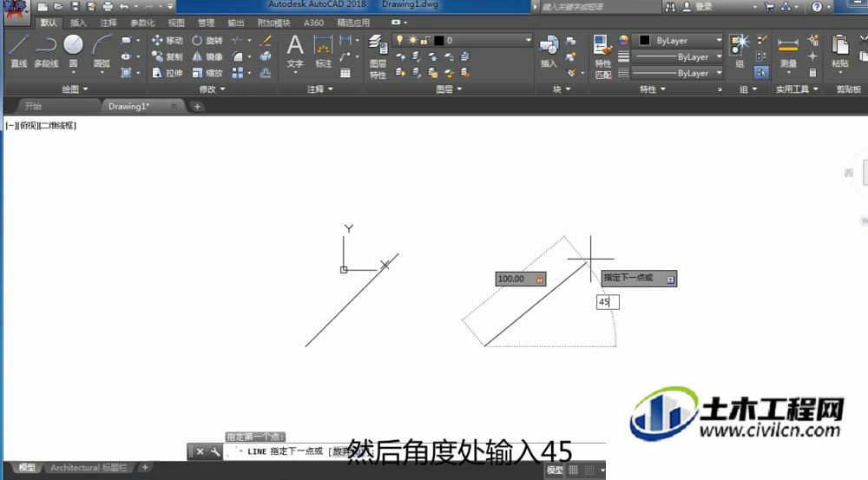This screenshot has width=868, height=480.
Task: Open the object color ByLayer dropdown
Action: coord(678,41)
